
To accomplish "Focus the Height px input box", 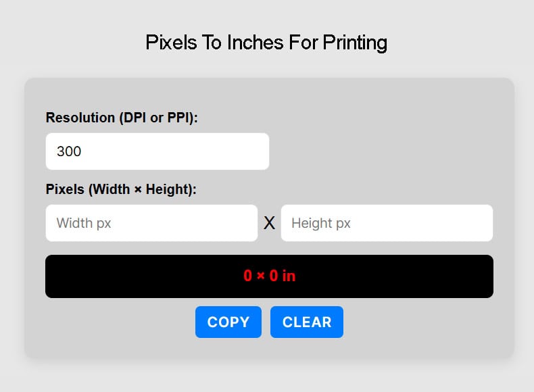I will click(x=387, y=223).
